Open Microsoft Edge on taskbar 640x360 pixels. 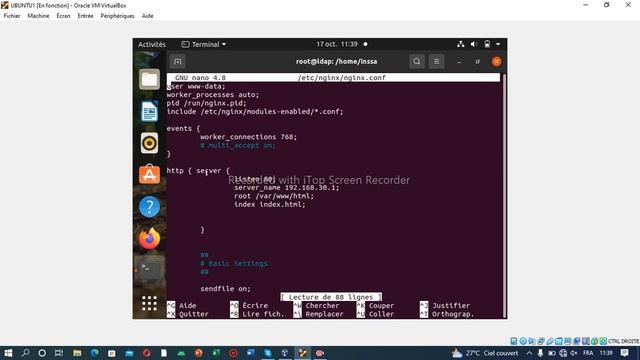point(95,353)
